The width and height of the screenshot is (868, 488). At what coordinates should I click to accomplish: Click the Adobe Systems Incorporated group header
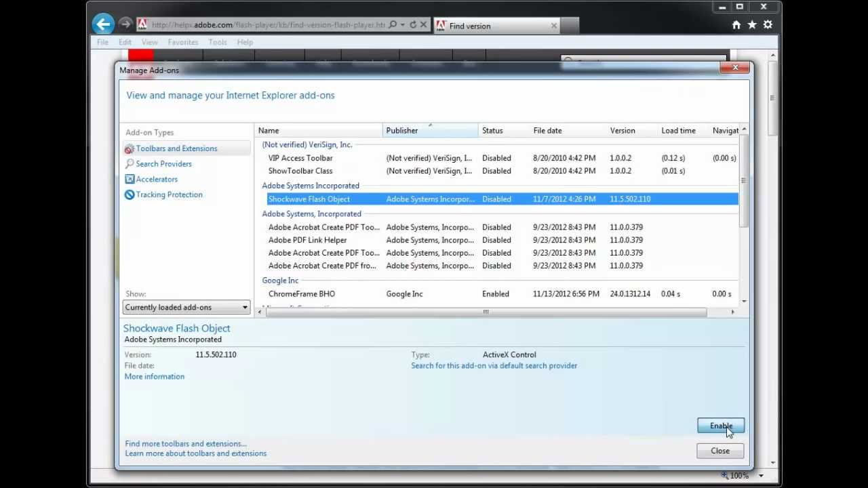tap(311, 185)
